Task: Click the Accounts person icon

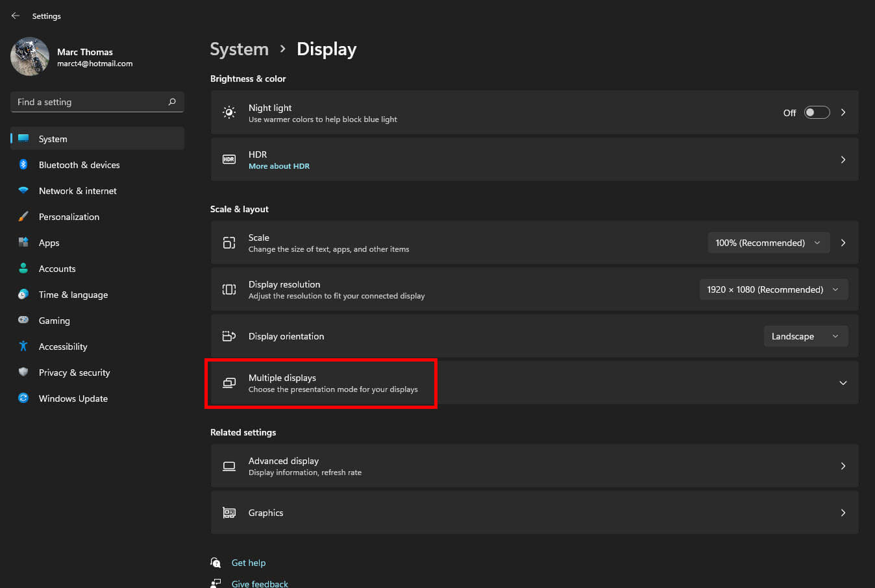Action: point(23,269)
